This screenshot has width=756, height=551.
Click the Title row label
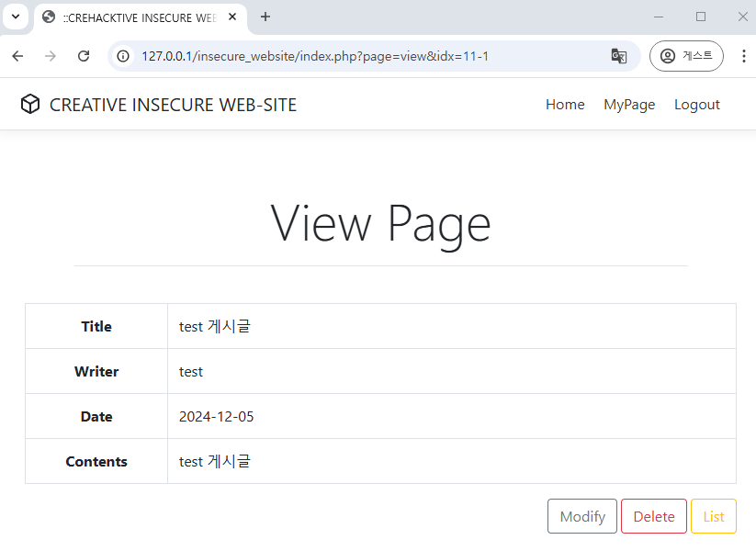(96, 326)
